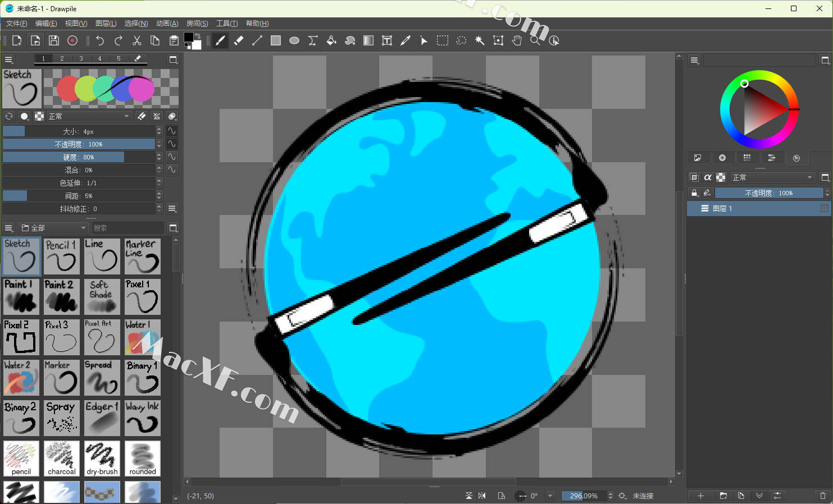Toggle alpha lock on the layer

pyautogui.click(x=708, y=177)
